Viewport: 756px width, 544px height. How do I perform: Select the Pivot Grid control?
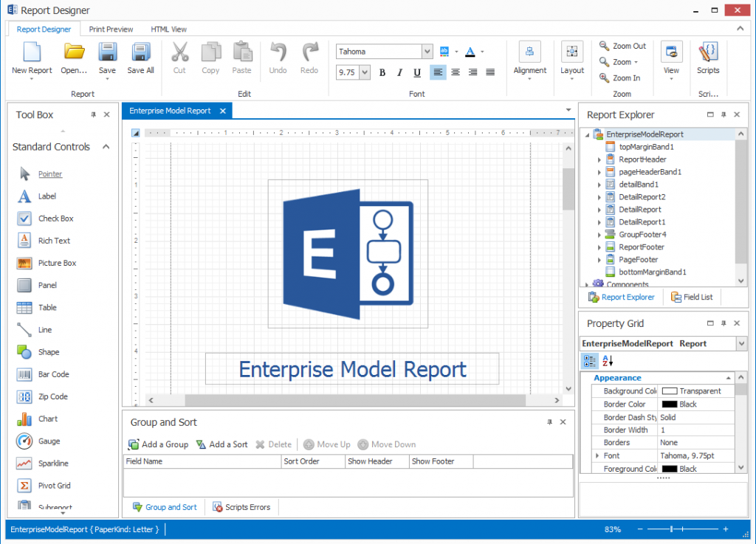54,485
